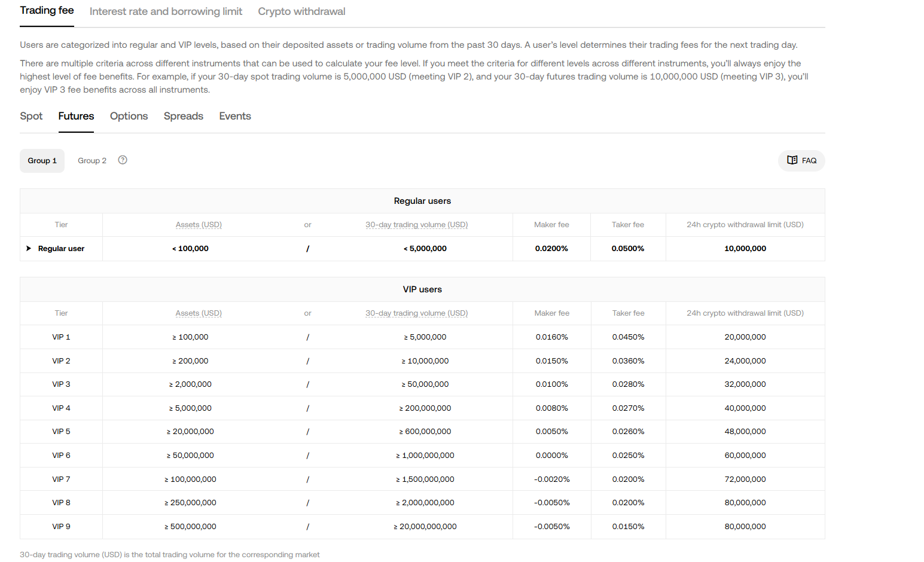Click the VIP 3 maker fee 0.0100%
Screen dimensions: 924x562
(x=551, y=384)
